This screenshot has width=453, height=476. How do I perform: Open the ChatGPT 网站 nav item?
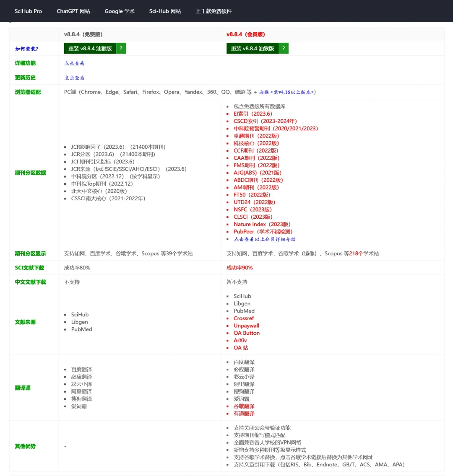click(x=73, y=11)
